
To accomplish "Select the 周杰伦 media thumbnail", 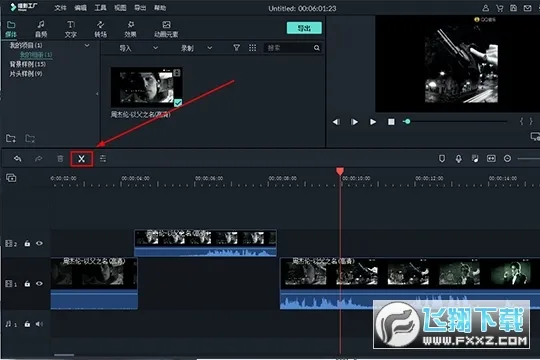I will tap(146, 87).
